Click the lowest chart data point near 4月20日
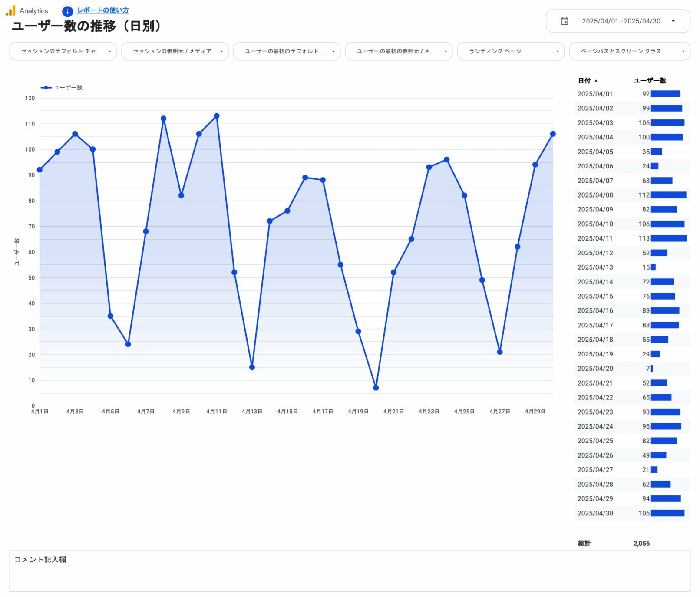Viewport: 700px width, 597px height. coord(376,388)
